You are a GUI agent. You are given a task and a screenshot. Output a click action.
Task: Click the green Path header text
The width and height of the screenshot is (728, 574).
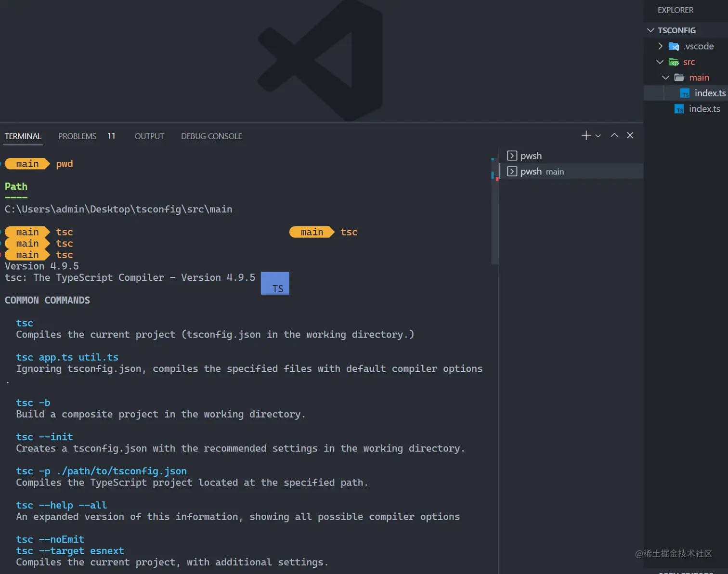click(x=16, y=186)
